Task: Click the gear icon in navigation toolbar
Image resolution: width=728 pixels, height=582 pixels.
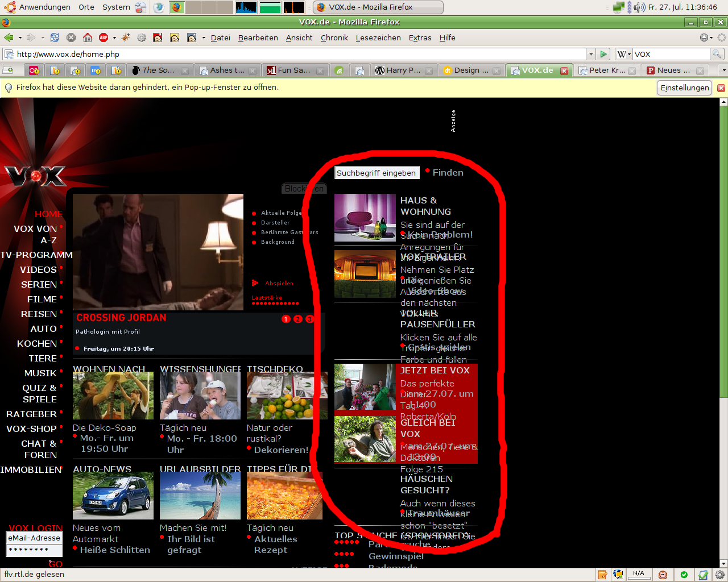Action: click(142, 38)
